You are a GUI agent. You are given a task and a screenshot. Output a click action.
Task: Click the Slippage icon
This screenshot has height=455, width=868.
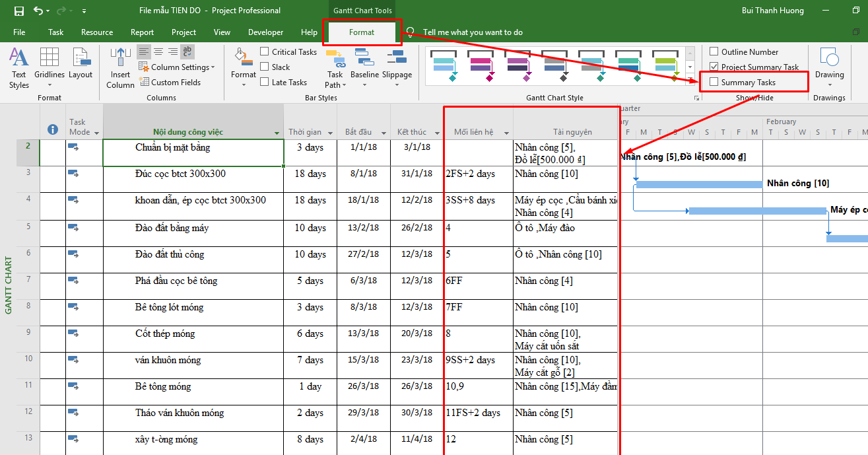pyautogui.click(x=397, y=63)
